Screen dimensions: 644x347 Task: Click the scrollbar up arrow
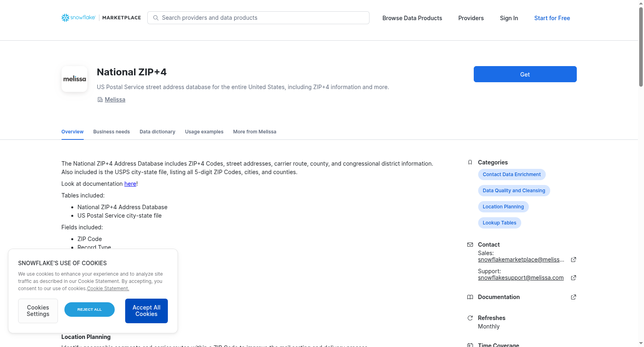(641, 3)
